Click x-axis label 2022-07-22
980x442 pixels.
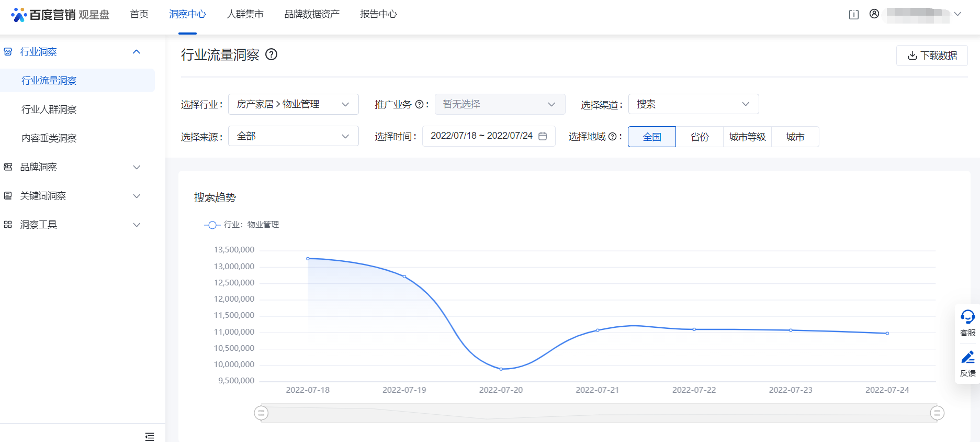click(x=694, y=390)
